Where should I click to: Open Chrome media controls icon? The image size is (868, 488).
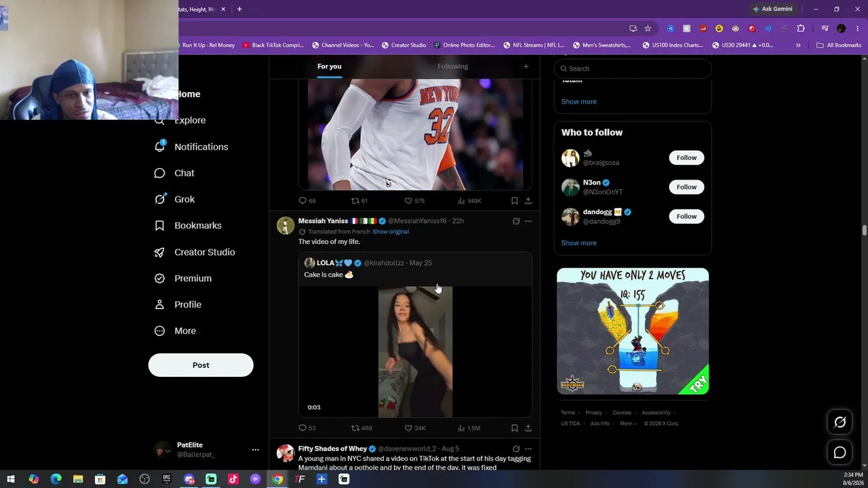coord(825,28)
